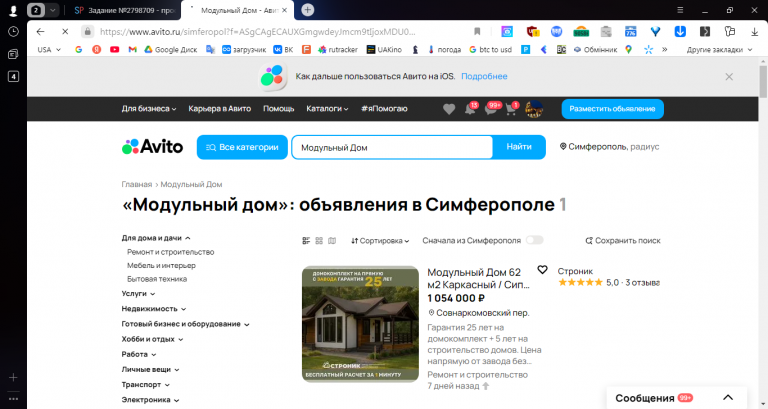Viewport: 768px width, 409px height.
Task: Stop page loading with X button
Action: coord(65,32)
